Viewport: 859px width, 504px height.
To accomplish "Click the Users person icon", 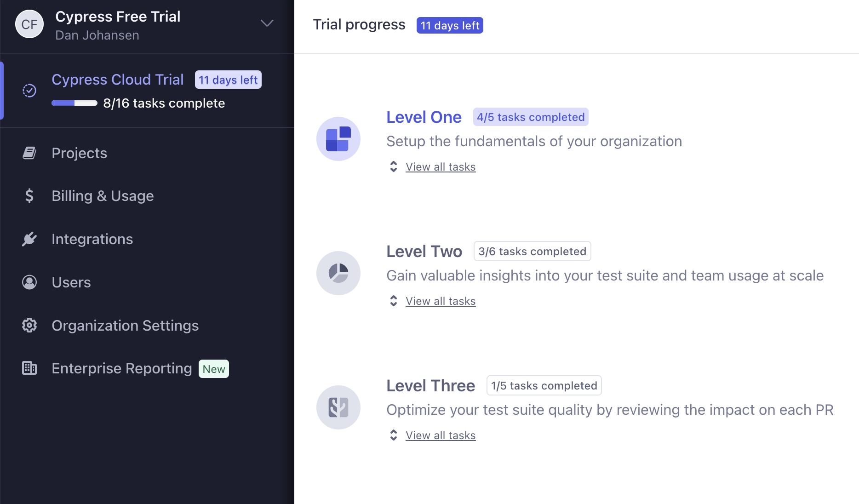I will click(x=29, y=282).
